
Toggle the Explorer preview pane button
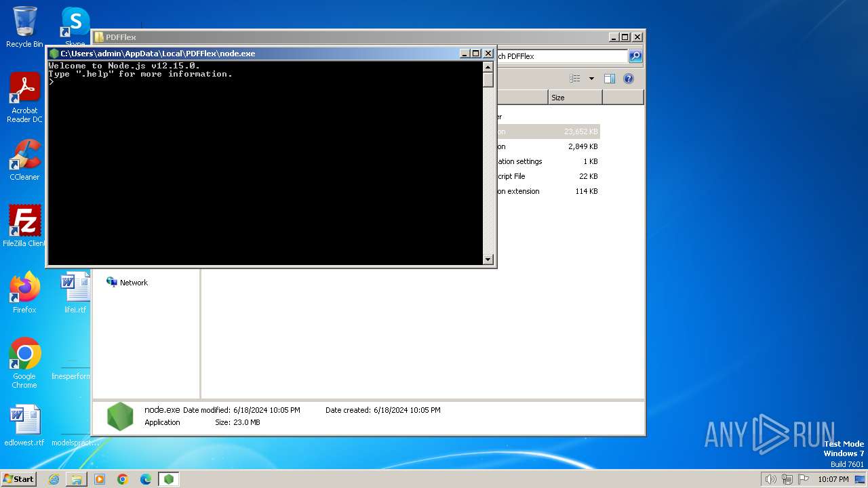(x=610, y=79)
